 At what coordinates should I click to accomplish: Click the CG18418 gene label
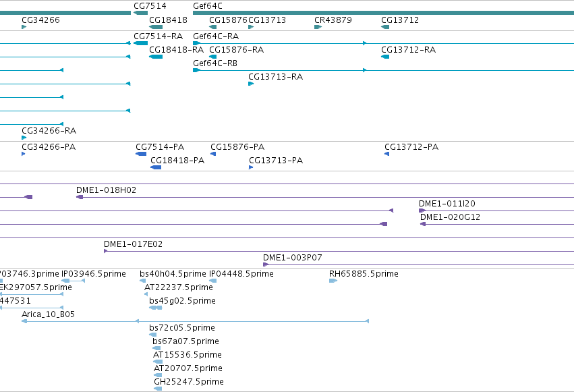[x=168, y=20]
